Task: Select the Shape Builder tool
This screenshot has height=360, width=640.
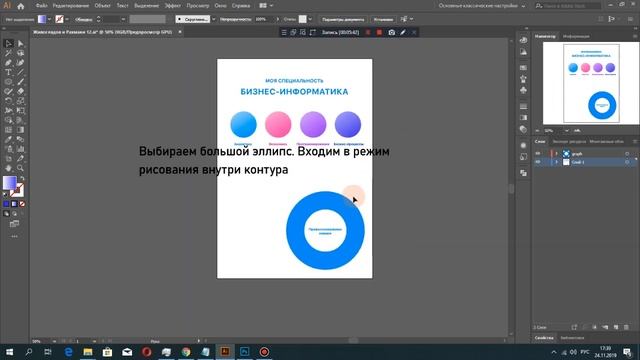Action: 8,120
